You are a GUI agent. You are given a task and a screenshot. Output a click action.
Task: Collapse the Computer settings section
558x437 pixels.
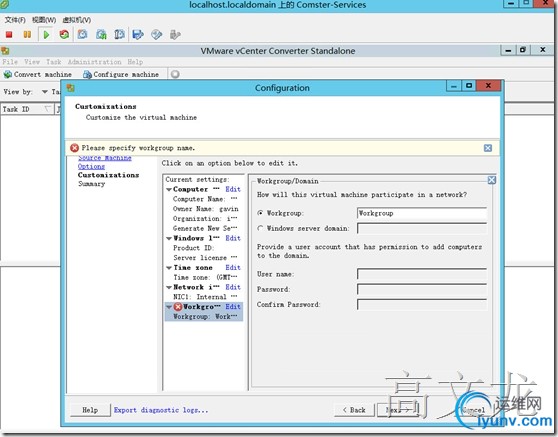[169, 190]
